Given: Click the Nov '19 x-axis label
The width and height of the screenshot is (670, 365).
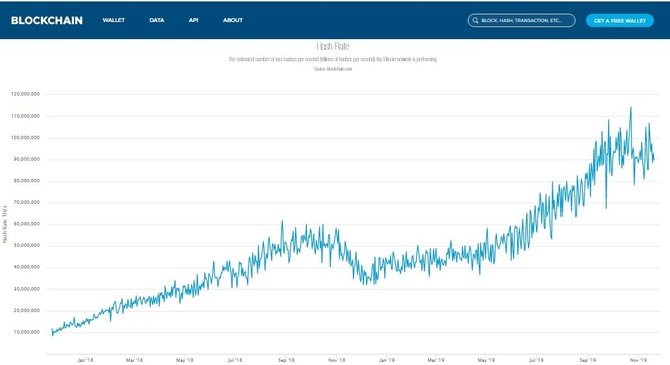Looking at the screenshot, I should [638, 360].
